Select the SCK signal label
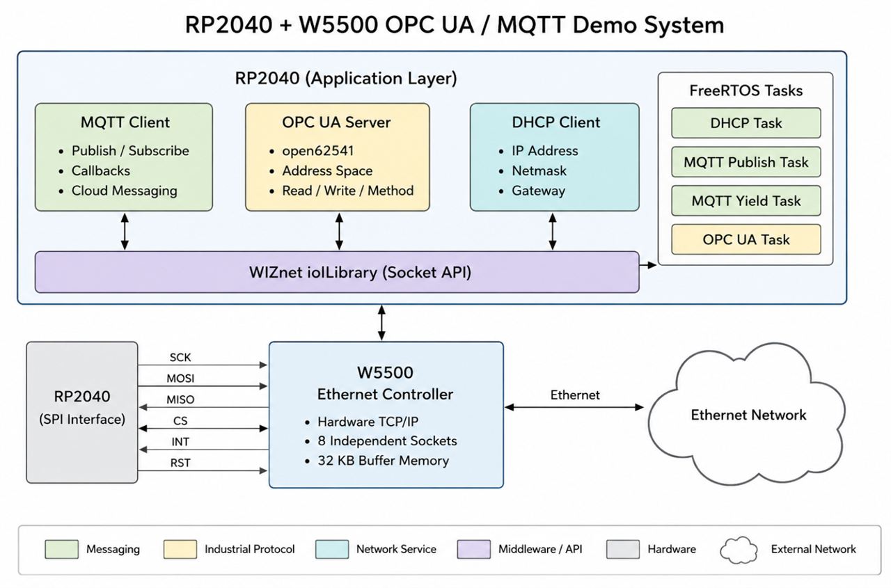The height and width of the screenshot is (588, 891). click(x=180, y=358)
